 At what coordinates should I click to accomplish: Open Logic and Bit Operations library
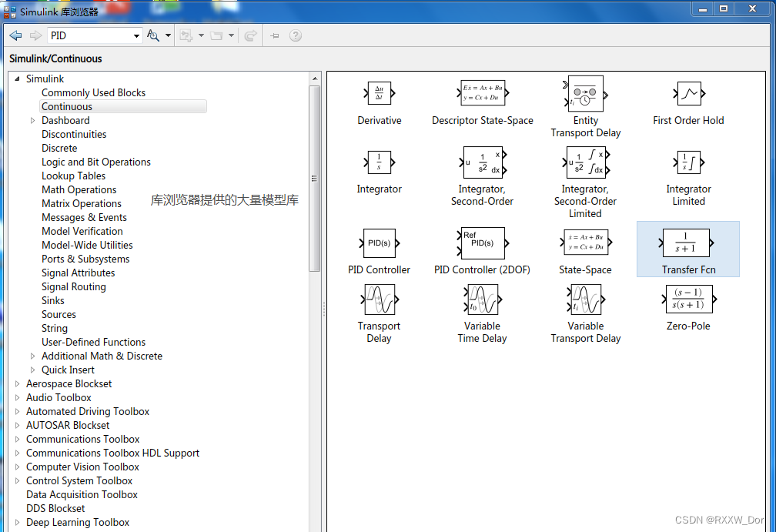pos(96,162)
